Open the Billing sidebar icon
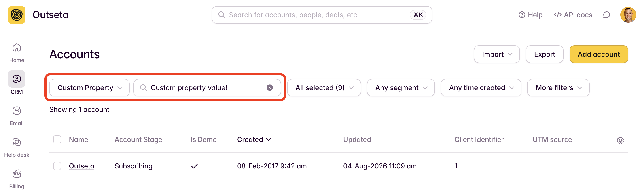Image resolution: width=644 pixels, height=196 pixels. [17, 174]
